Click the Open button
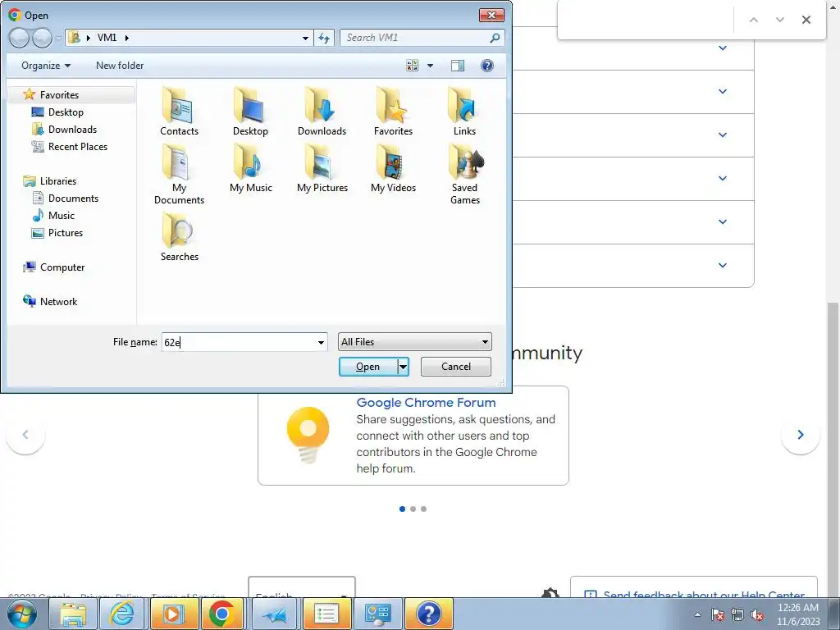This screenshot has height=630, width=840. [368, 367]
